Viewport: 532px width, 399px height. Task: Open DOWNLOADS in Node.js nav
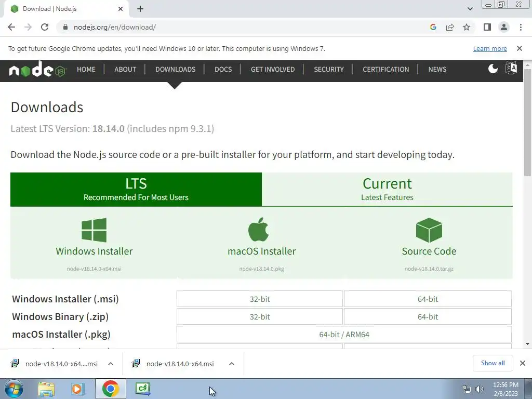tap(176, 69)
